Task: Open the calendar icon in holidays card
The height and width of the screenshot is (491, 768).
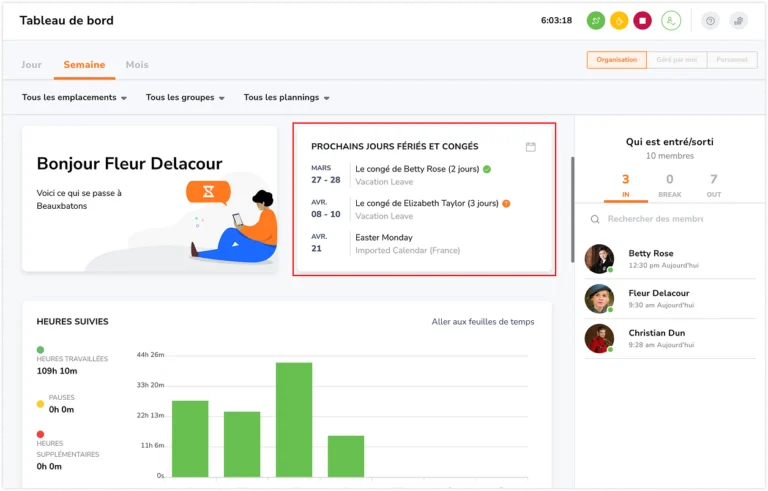Action: pos(530,147)
